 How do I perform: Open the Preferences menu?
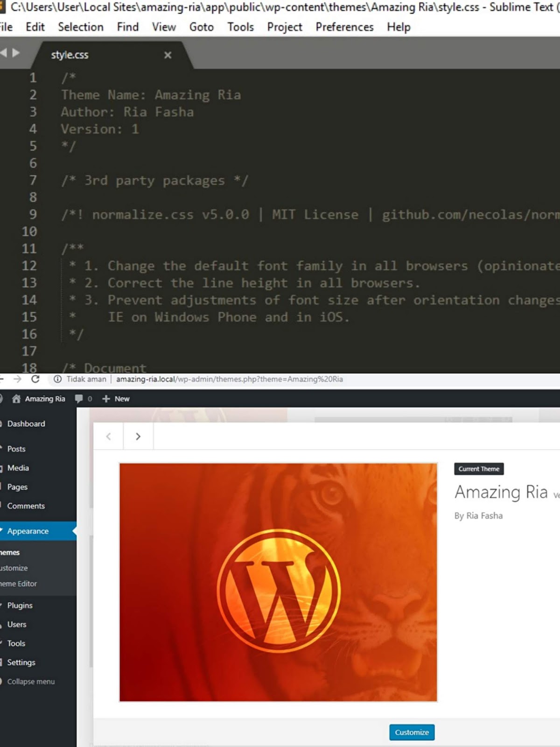pos(344,27)
